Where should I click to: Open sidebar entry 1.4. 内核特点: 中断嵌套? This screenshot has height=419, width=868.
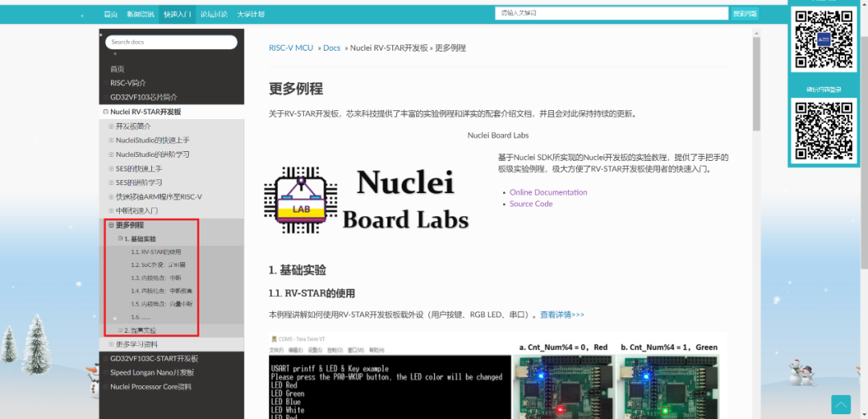coord(162,291)
